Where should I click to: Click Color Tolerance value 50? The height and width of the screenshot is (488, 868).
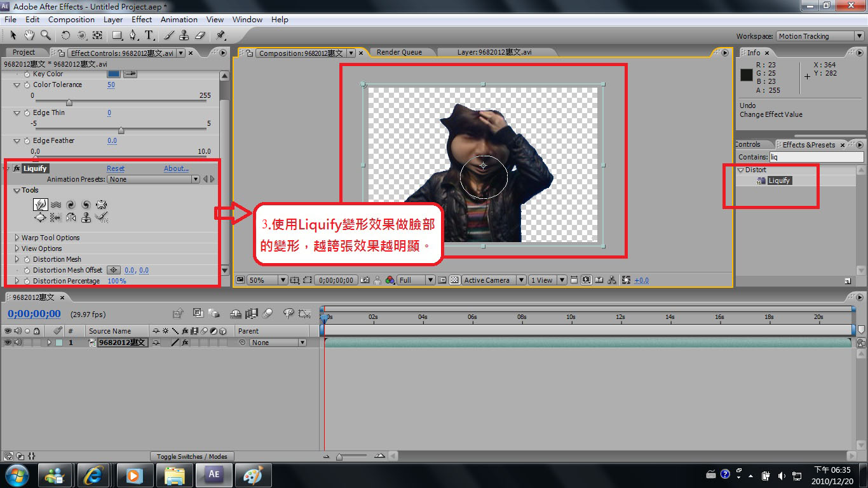(111, 85)
